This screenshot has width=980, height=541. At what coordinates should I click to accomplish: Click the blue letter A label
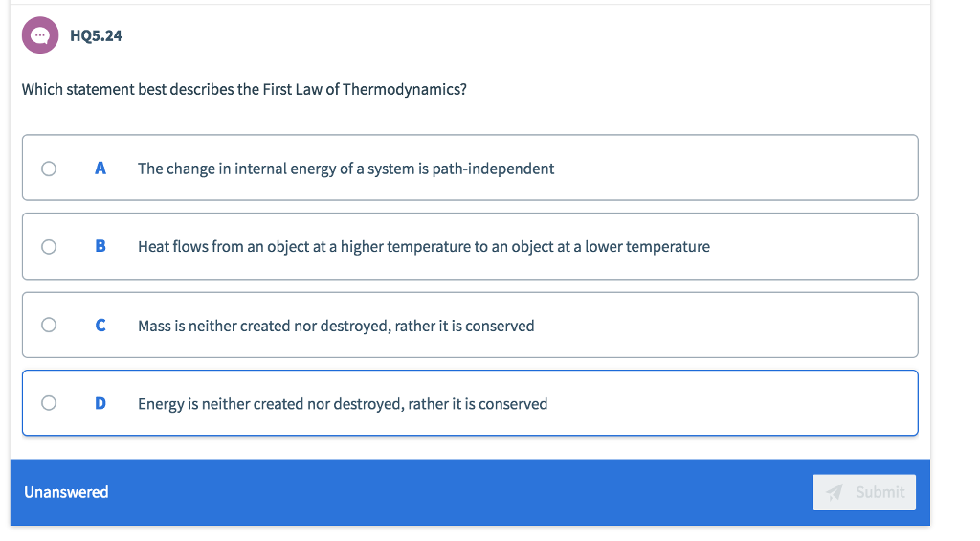click(x=100, y=169)
